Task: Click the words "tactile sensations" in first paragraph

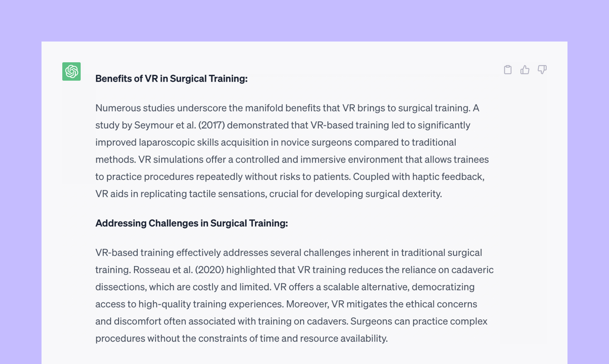Action: pyautogui.click(x=228, y=194)
